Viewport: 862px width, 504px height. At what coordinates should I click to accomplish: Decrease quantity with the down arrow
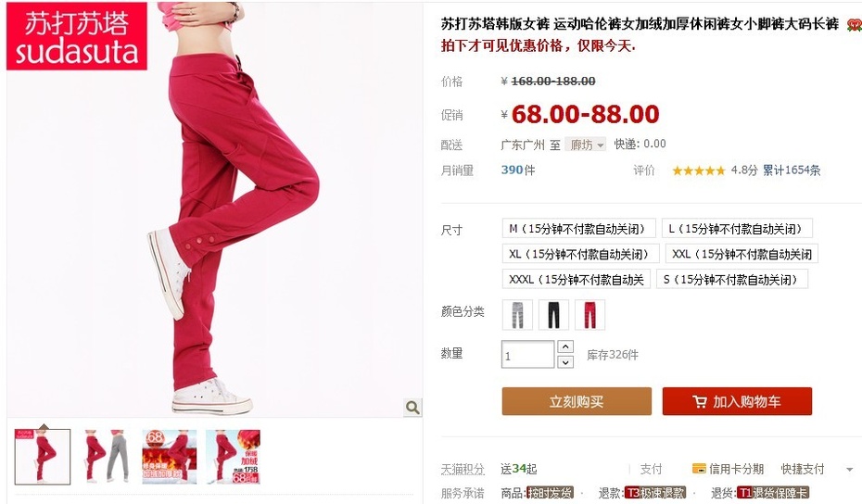(565, 361)
